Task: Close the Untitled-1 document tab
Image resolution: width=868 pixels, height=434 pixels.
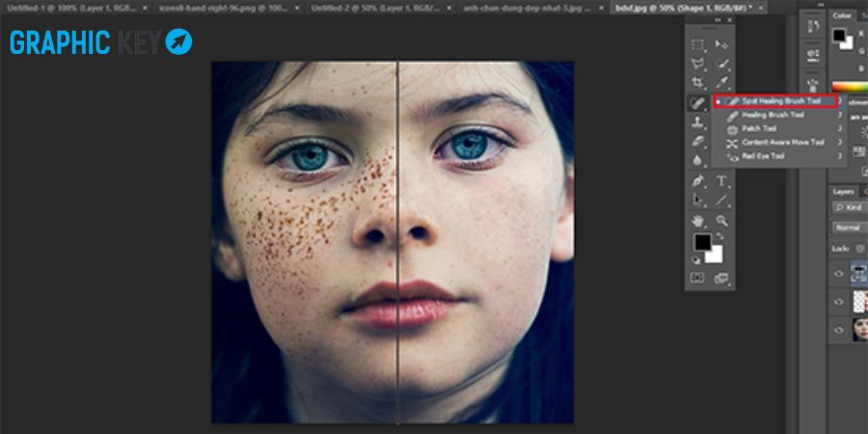Action: click(x=145, y=8)
